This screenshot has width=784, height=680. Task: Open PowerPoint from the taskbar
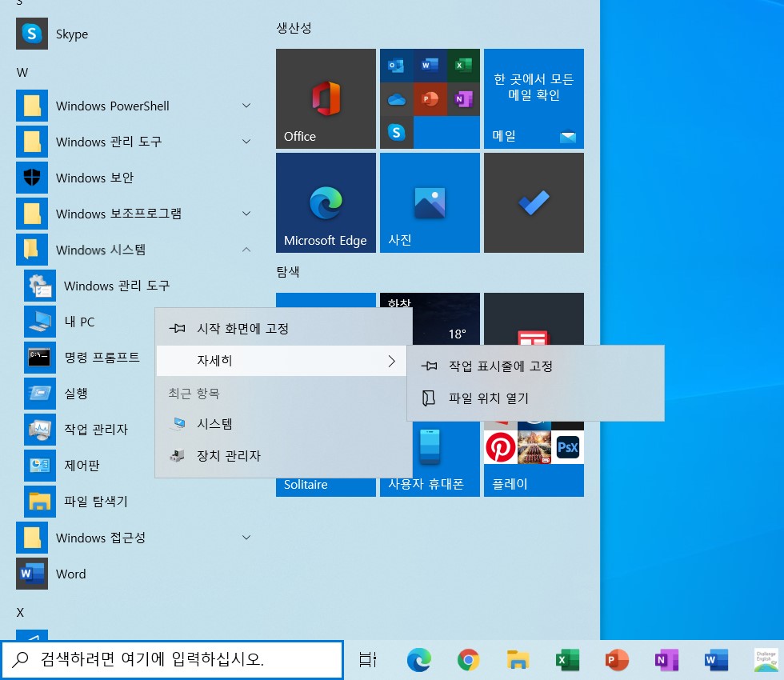617,660
